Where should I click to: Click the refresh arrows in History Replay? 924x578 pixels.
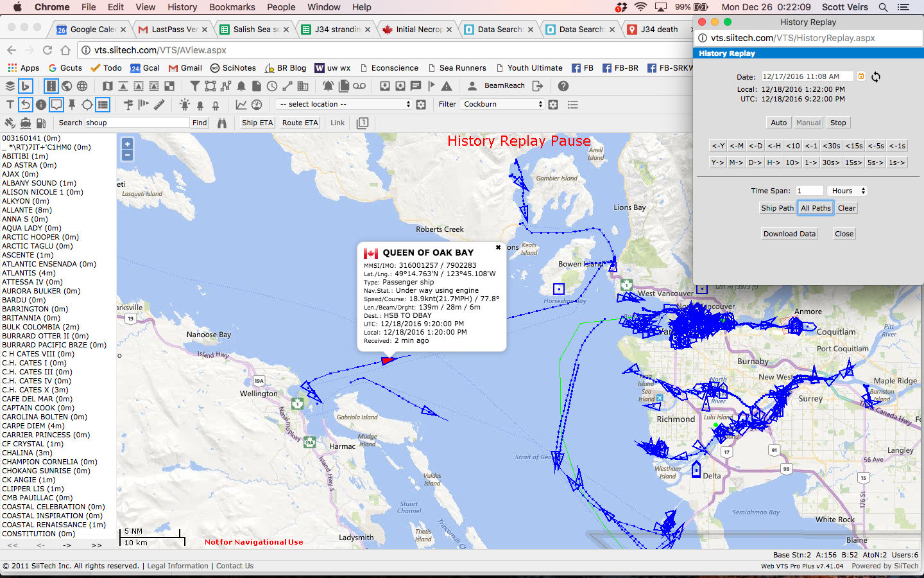pos(876,77)
